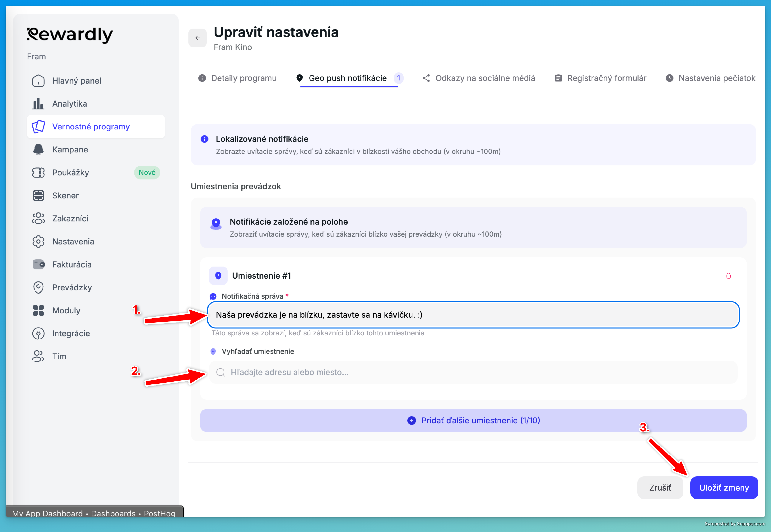
Task: Click the Prevádzky location icon
Action: (38, 288)
